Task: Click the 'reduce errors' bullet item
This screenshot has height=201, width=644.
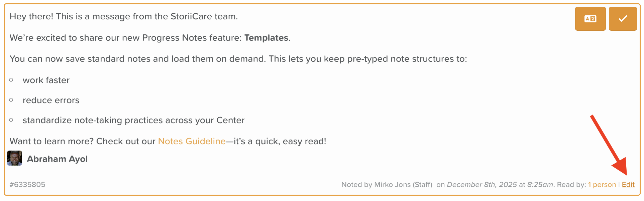Action: tap(51, 100)
